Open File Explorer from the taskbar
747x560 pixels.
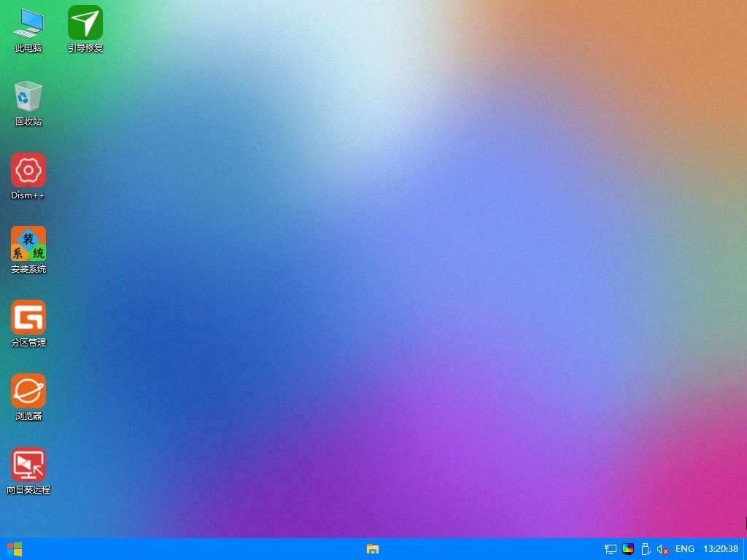pos(373,549)
